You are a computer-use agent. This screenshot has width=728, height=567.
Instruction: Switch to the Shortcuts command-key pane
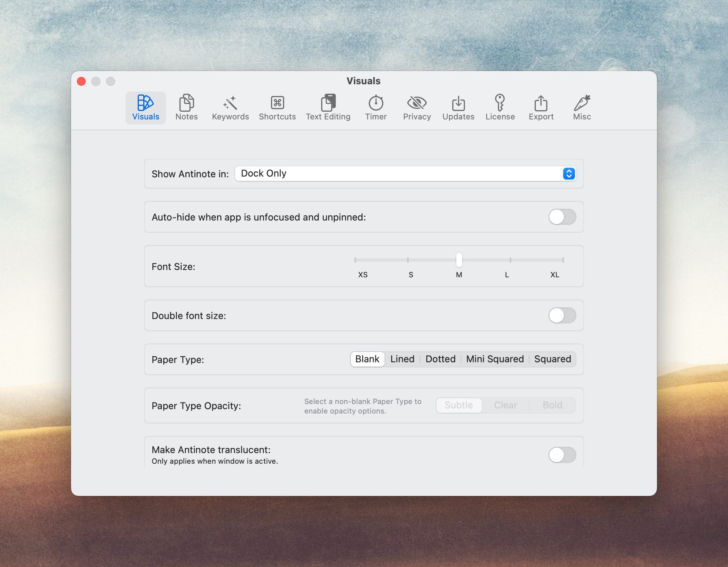point(277,107)
